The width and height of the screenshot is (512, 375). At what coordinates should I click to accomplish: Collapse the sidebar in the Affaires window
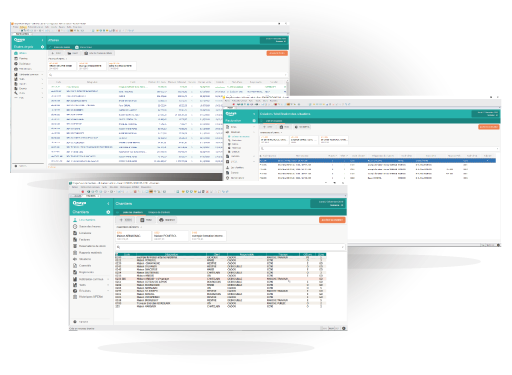pos(42,40)
